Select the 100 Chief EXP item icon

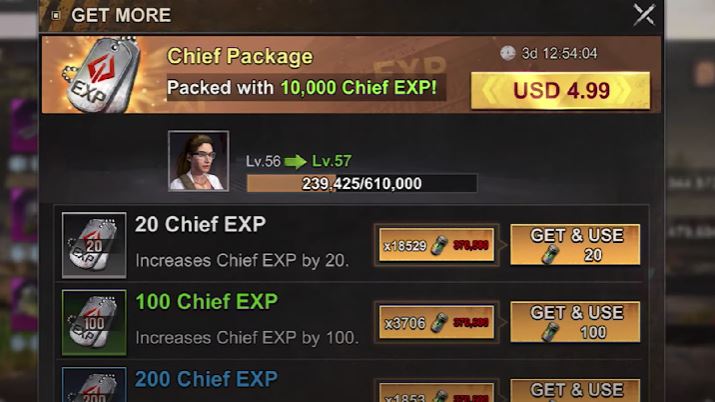click(94, 323)
